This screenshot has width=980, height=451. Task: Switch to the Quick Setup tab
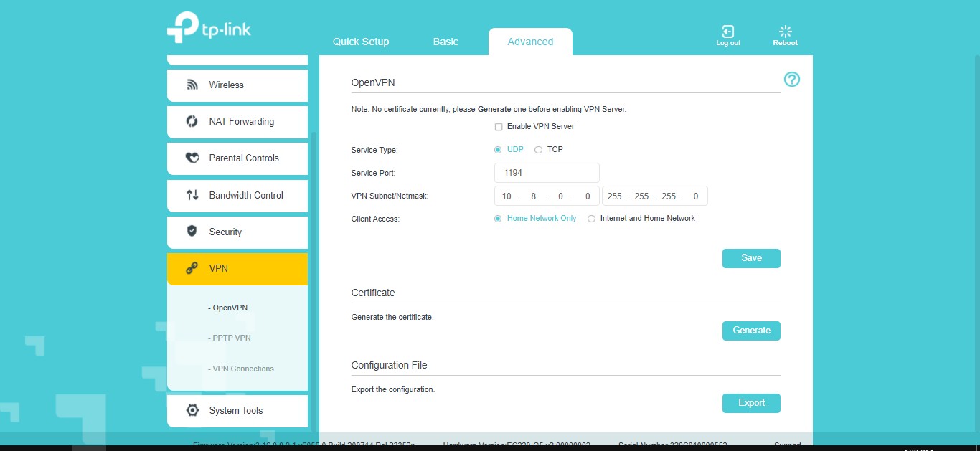360,42
